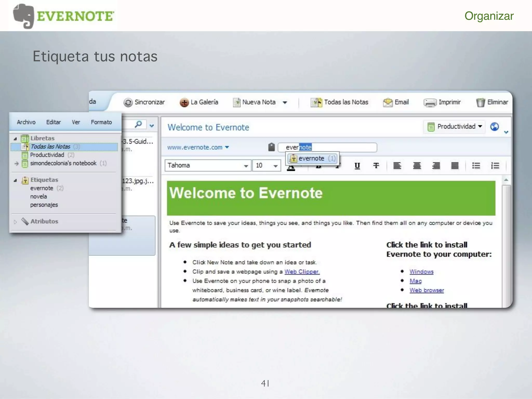The width and height of the screenshot is (532, 399).
Task: Toggle bulleted list formatting
Action: [476, 165]
